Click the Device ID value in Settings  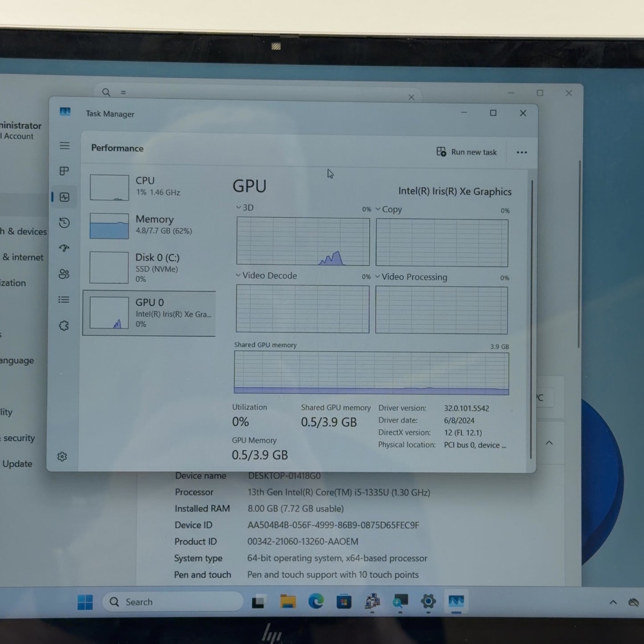(333, 525)
